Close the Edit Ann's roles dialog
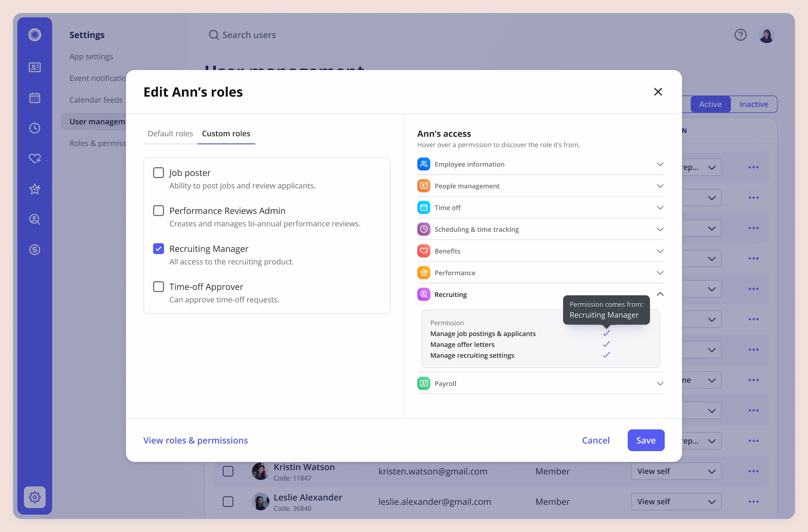808x532 pixels. 658,92
